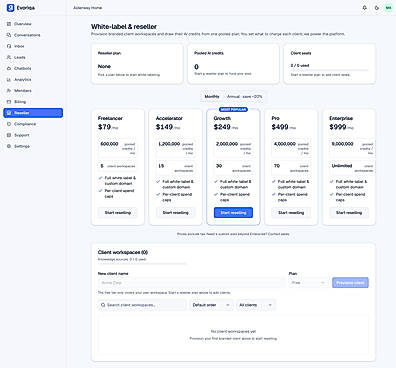Click the Billing card icon

click(x=9, y=102)
